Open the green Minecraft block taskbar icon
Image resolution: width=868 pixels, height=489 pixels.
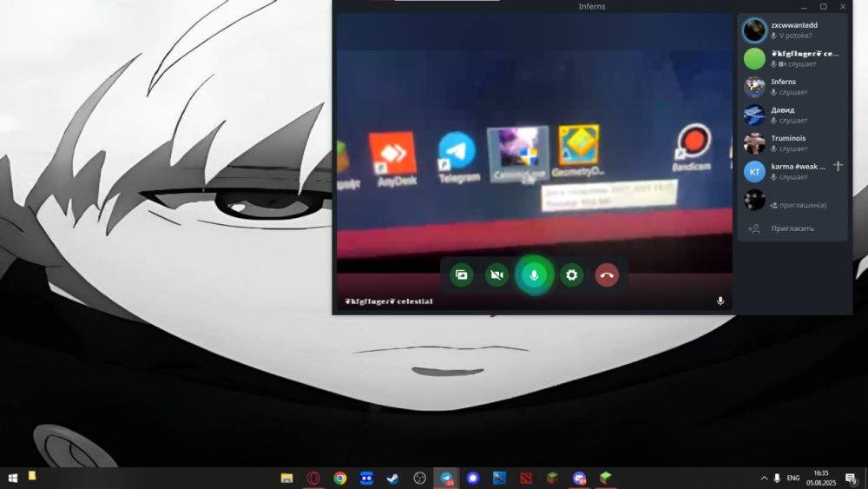(606, 478)
